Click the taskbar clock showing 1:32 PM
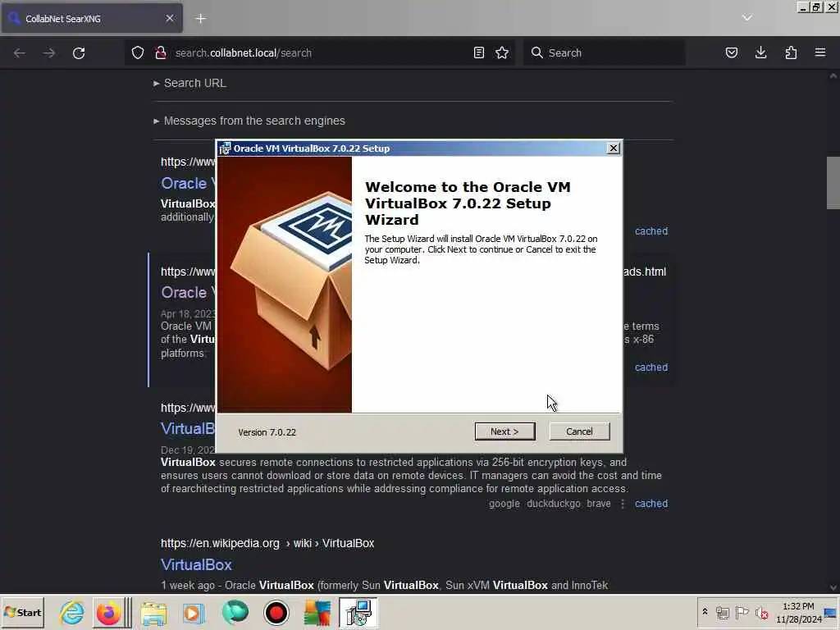Screen dimensions: 840x630 click(798, 613)
